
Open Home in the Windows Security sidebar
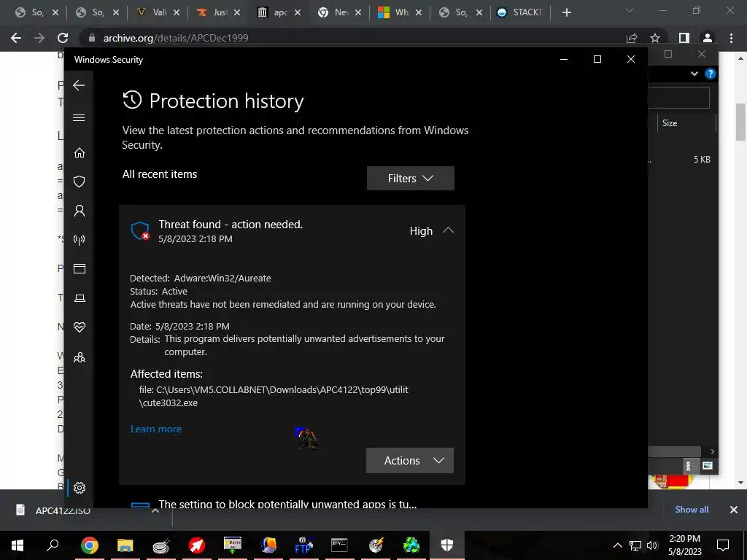point(79,153)
